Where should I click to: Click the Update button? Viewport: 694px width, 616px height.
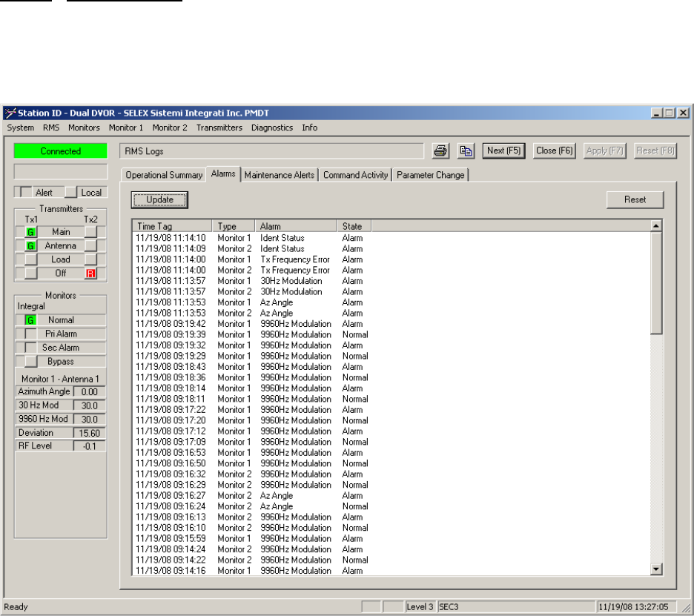[x=159, y=199]
